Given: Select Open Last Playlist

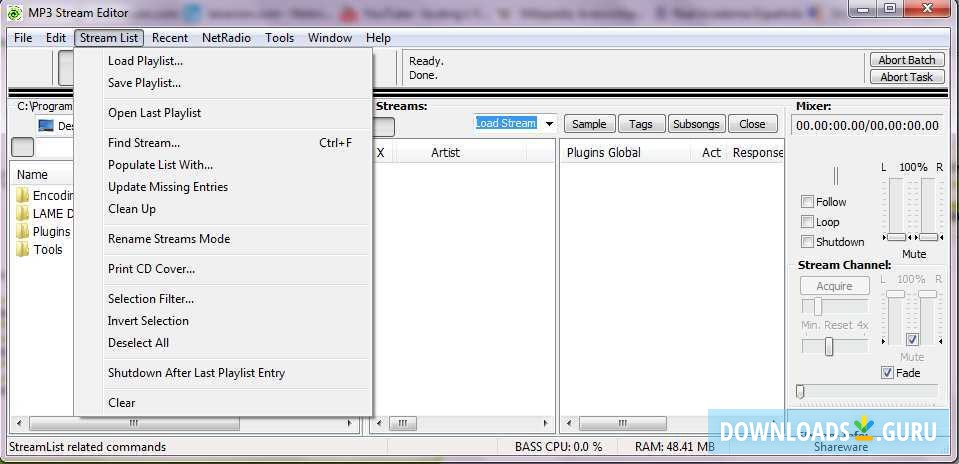Looking at the screenshot, I should [x=223, y=113].
